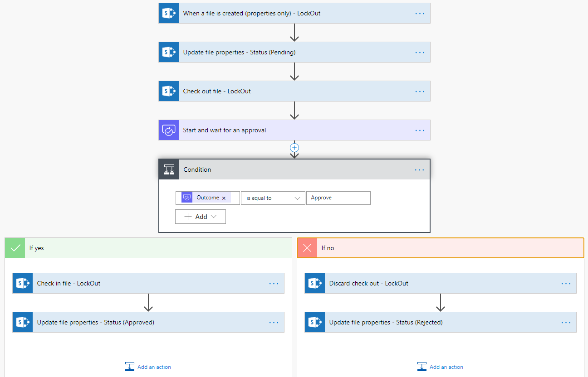The image size is (588, 377).
Task: Click inside the 'Approve' value field
Action: (x=338, y=198)
